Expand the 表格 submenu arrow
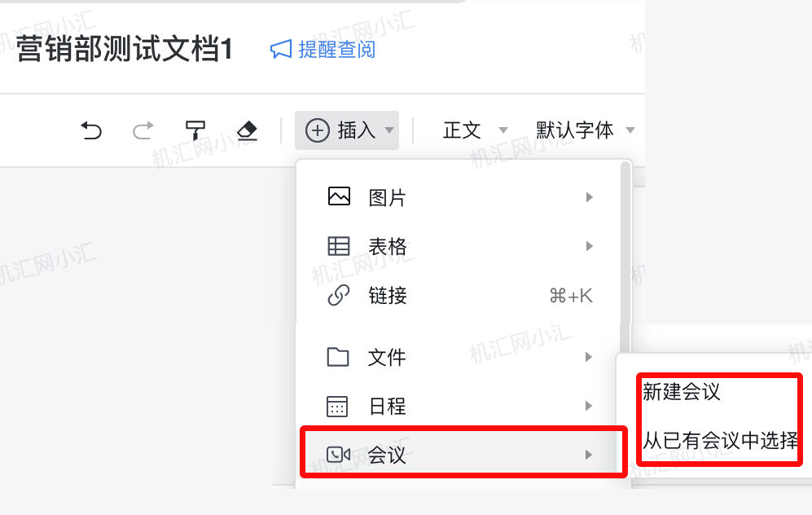The image size is (812, 515). point(589,245)
